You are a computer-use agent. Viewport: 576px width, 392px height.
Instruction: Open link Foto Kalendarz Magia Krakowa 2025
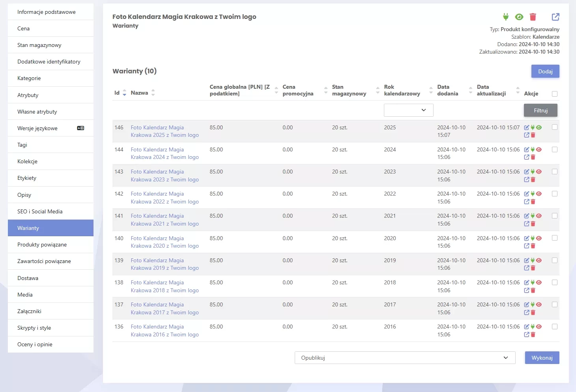[165, 131]
